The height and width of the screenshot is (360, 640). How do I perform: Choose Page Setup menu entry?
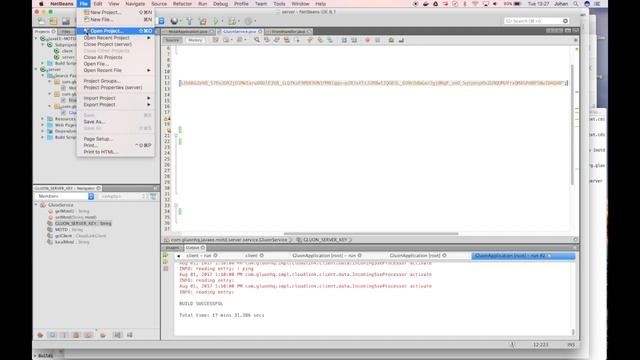(x=116, y=139)
